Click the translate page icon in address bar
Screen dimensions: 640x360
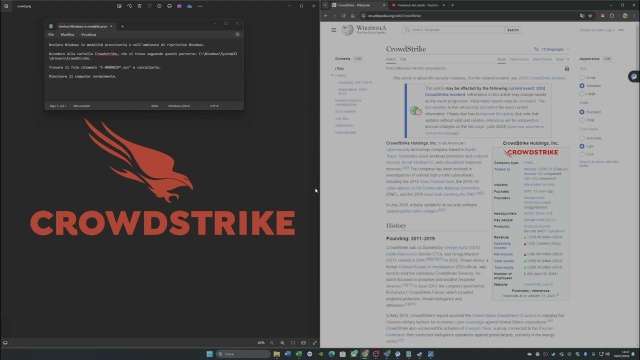pyautogui.click(x=582, y=16)
